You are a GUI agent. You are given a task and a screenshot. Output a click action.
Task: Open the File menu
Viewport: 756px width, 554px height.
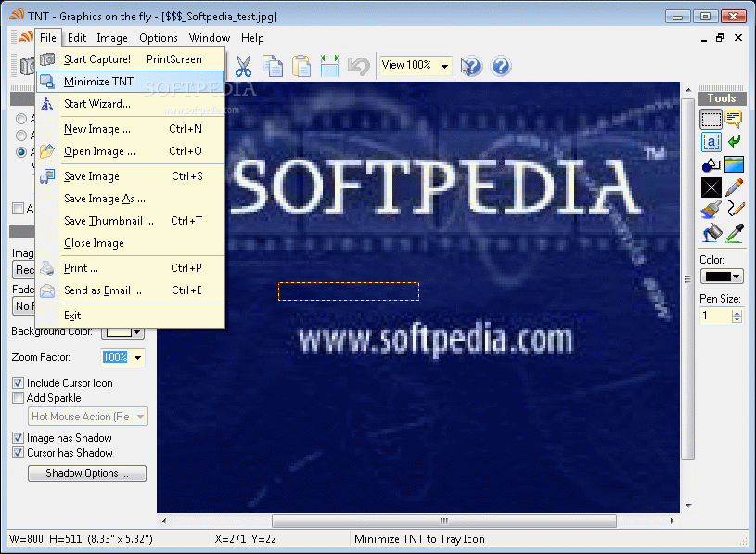pyautogui.click(x=47, y=38)
